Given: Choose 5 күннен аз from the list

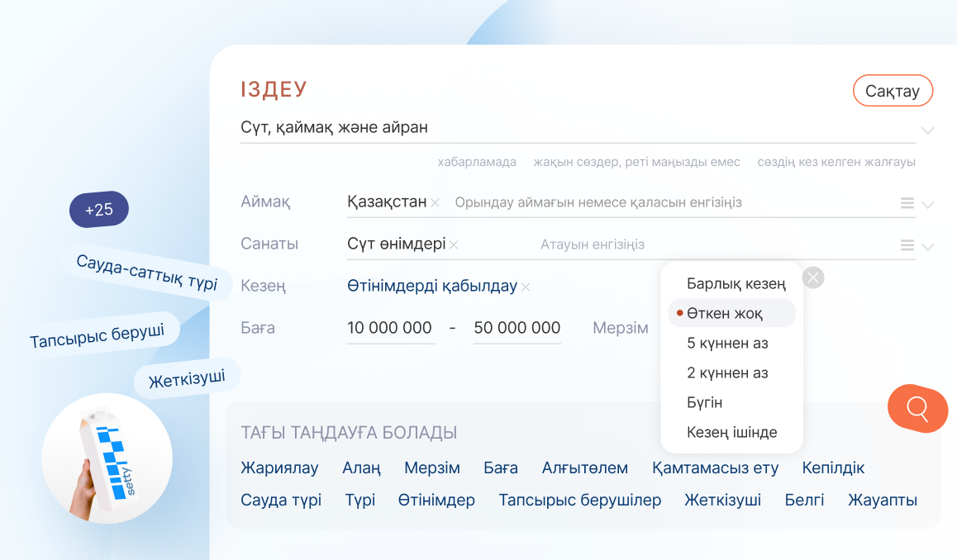Looking at the screenshot, I should [x=727, y=343].
